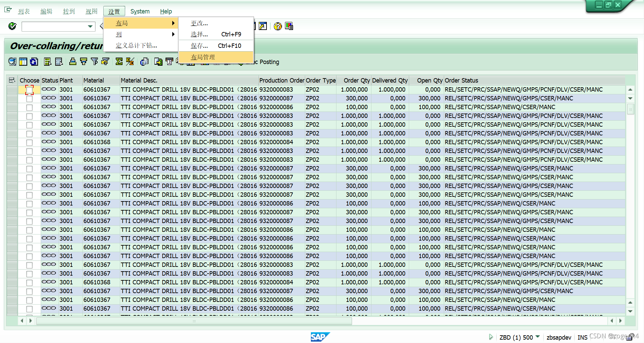Image resolution: width=644 pixels, height=343 pixels.
Task: Sort the list in ascending order
Action: coord(73,61)
